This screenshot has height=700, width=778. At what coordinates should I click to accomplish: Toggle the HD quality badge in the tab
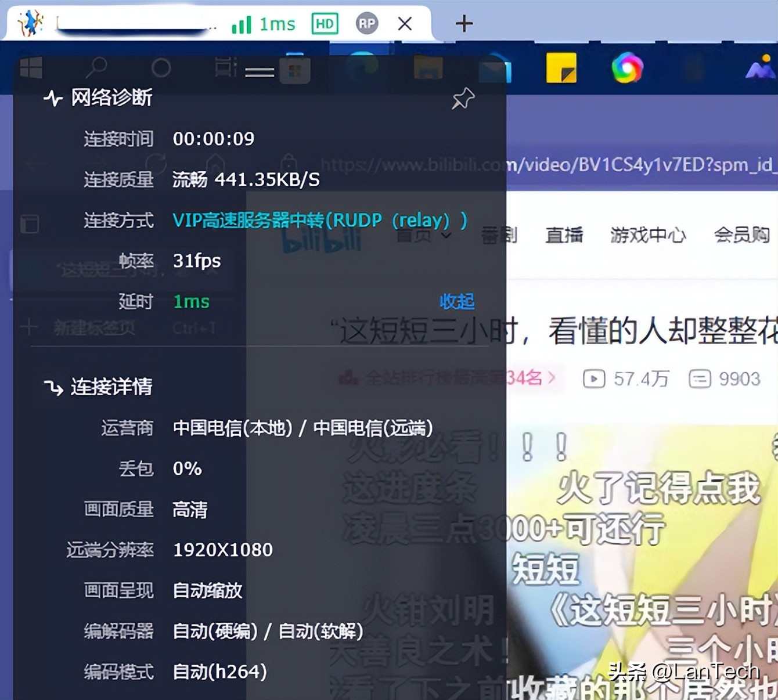[x=325, y=24]
